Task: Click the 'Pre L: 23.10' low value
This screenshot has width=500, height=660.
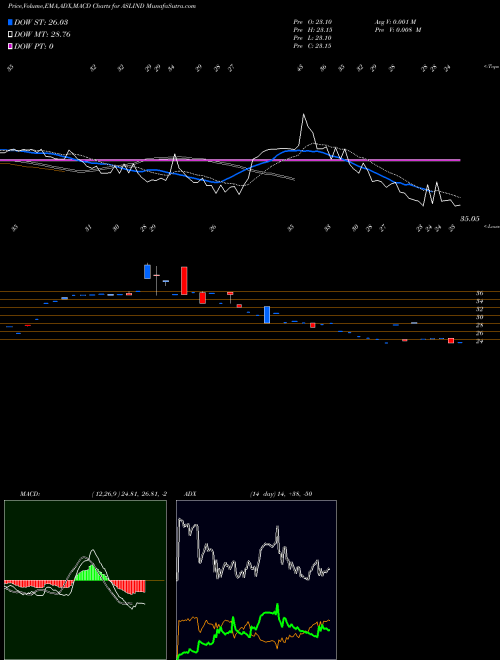Action: [313, 38]
